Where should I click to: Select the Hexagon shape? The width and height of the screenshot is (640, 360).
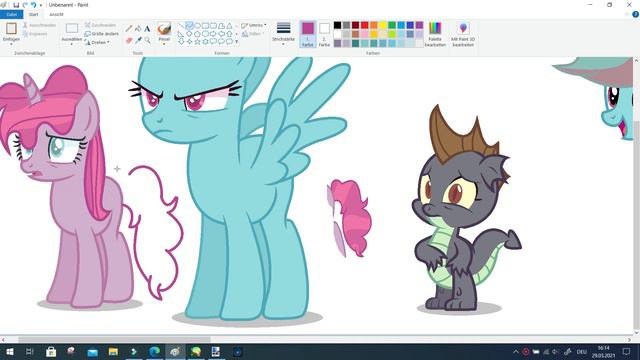[205, 34]
